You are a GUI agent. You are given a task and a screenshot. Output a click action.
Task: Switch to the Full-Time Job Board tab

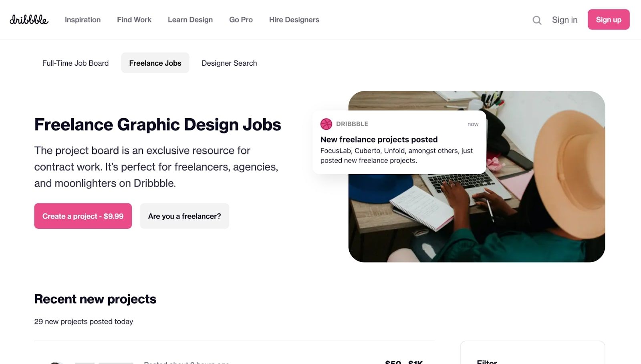point(75,63)
